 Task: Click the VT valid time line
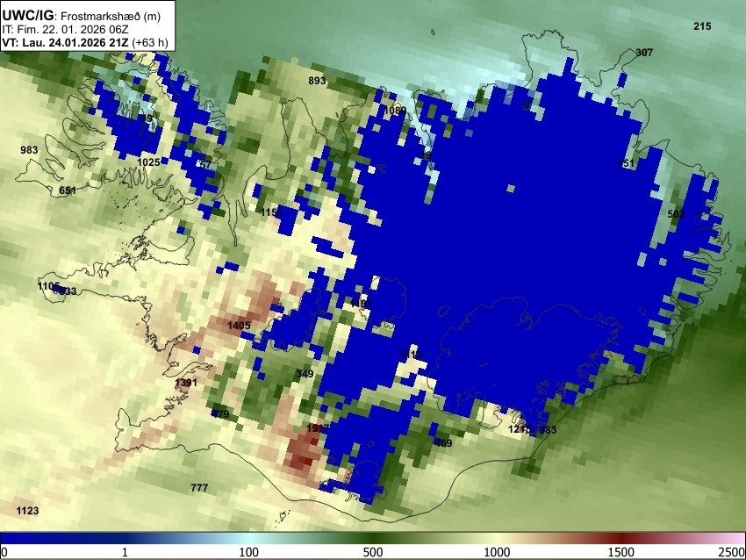[85, 42]
